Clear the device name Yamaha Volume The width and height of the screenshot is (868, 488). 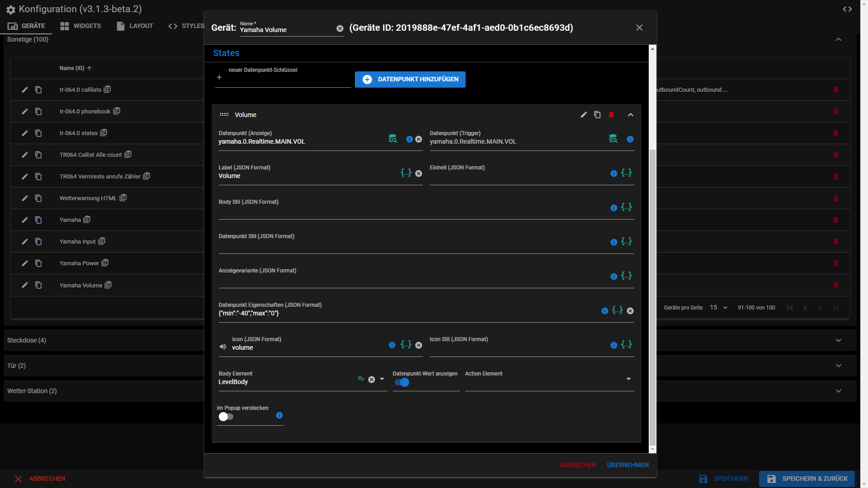pos(340,28)
